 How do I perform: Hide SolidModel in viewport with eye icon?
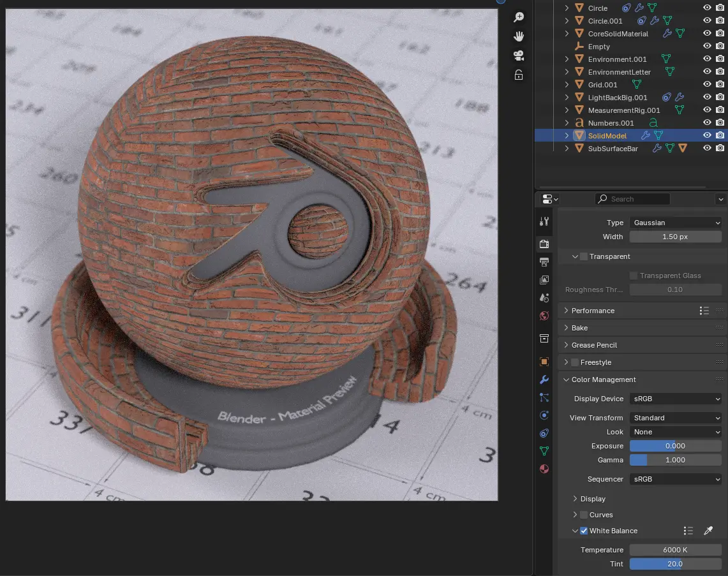coord(707,135)
